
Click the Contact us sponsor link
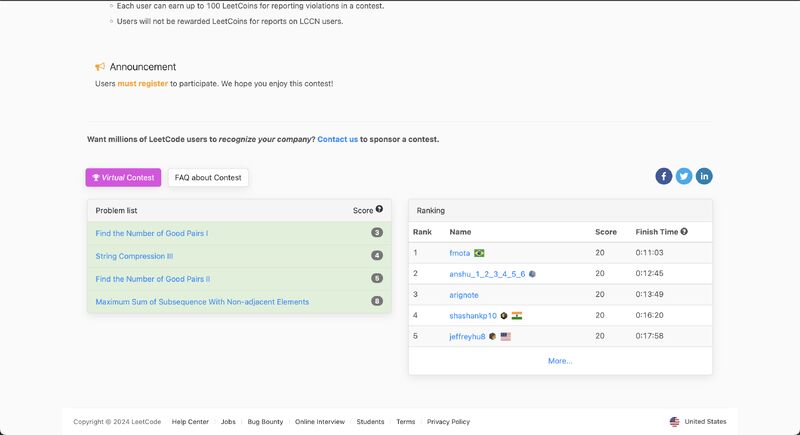click(x=337, y=139)
